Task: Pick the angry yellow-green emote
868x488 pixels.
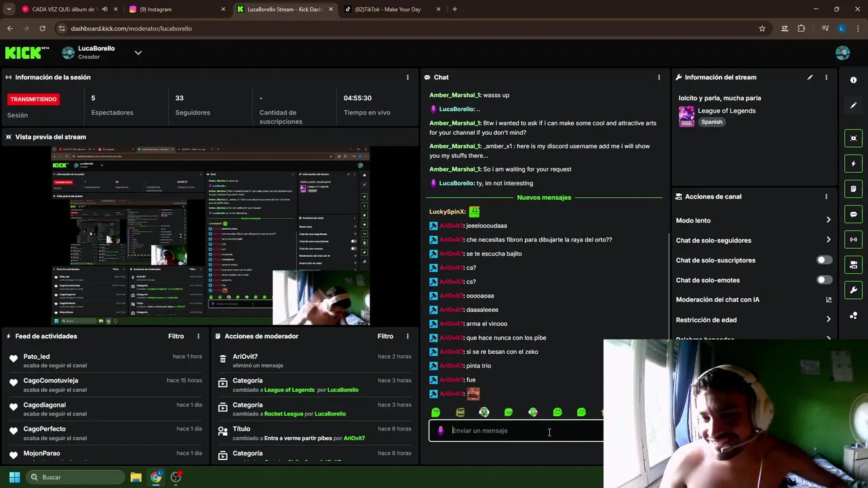Action: [x=460, y=412]
